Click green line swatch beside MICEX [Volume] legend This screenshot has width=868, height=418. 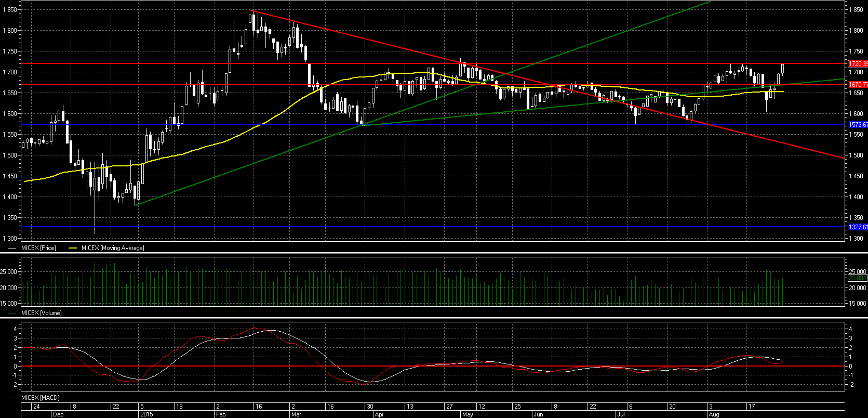pos(13,313)
